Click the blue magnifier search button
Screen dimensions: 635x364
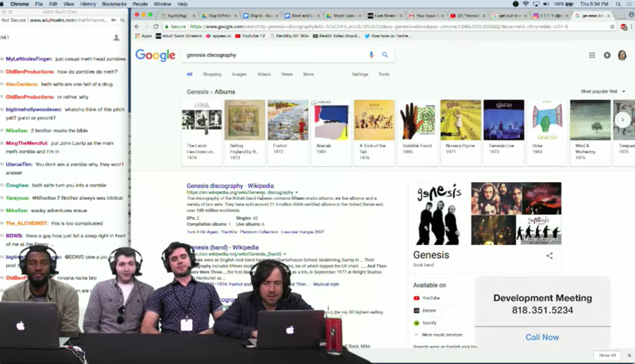point(385,55)
